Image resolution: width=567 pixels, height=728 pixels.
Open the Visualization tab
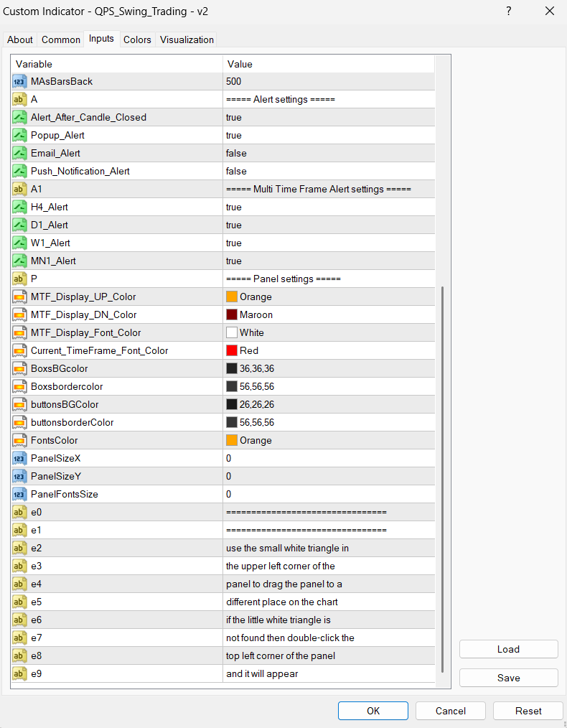click(187, 39)
